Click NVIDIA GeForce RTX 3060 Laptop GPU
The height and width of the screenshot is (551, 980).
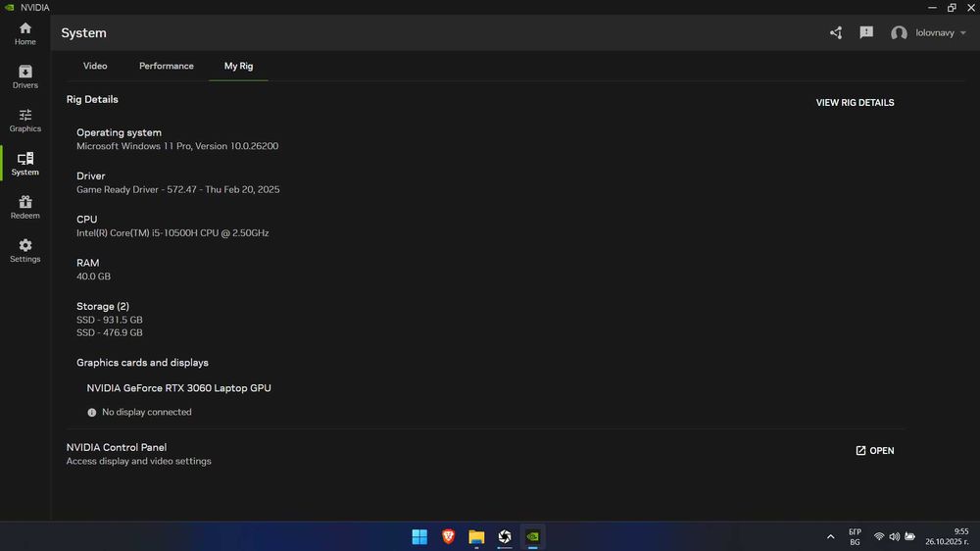pos(178,388)
